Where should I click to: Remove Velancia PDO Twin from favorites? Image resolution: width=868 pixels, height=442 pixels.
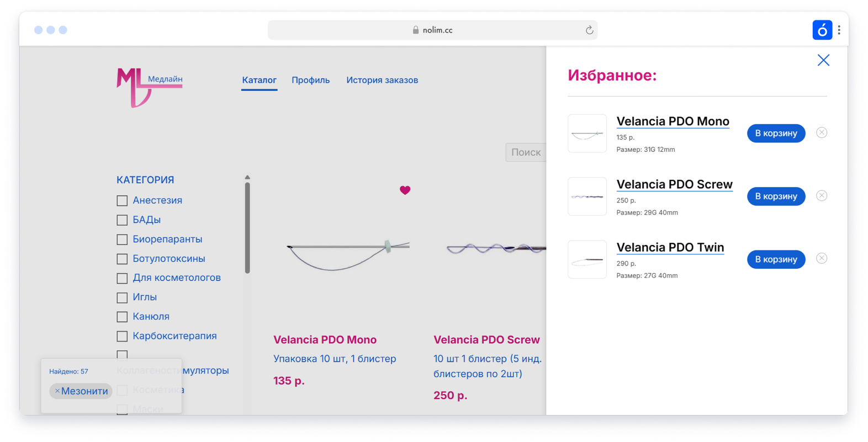(x=822, y=258)
